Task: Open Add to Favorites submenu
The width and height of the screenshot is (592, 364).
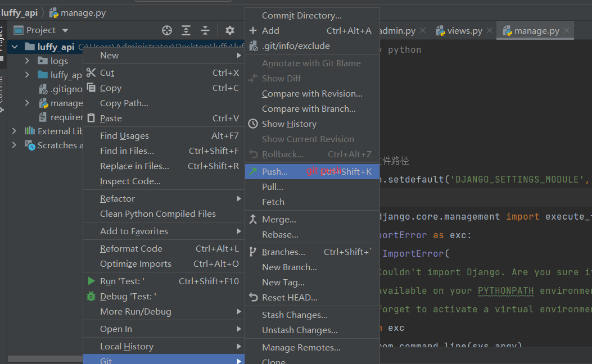Action: pos(164,231)
